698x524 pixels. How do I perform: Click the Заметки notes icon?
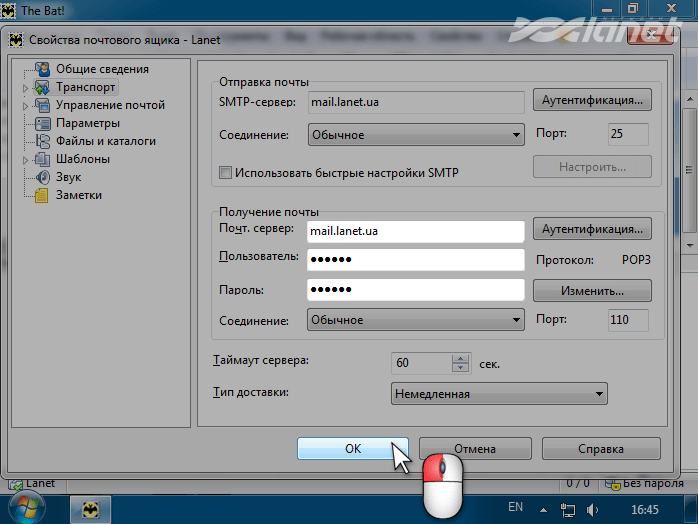pyautogui.click(x=42, y=195)
